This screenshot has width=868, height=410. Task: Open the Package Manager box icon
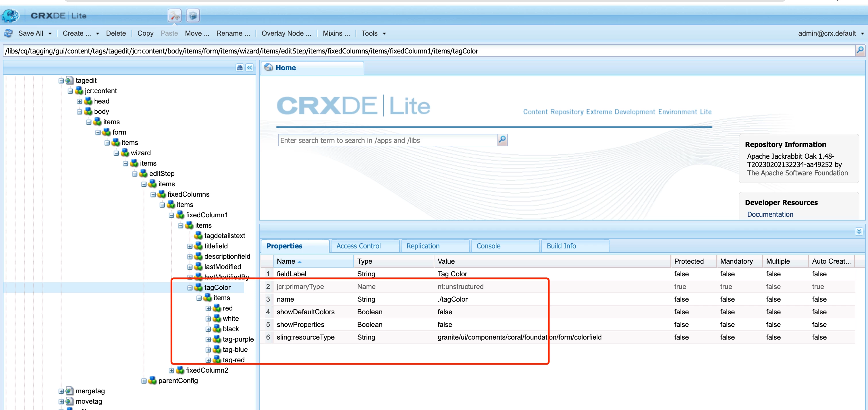coord(193,16)
